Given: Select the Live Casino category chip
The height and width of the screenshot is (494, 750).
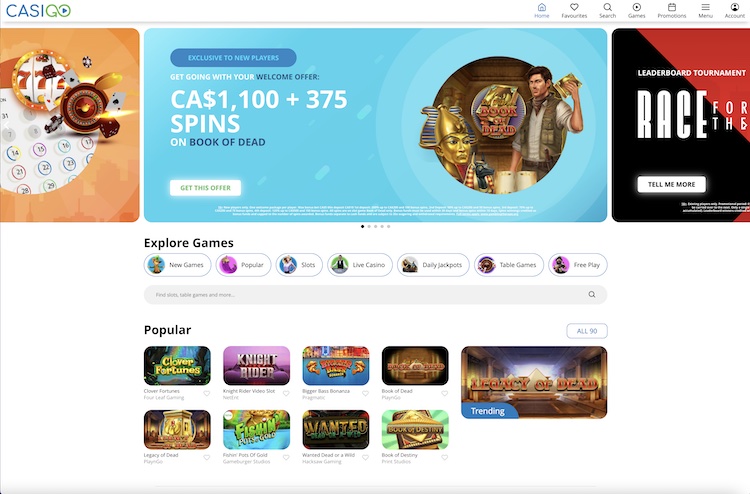Looking at the screenshot, I should tap(360, 265).
